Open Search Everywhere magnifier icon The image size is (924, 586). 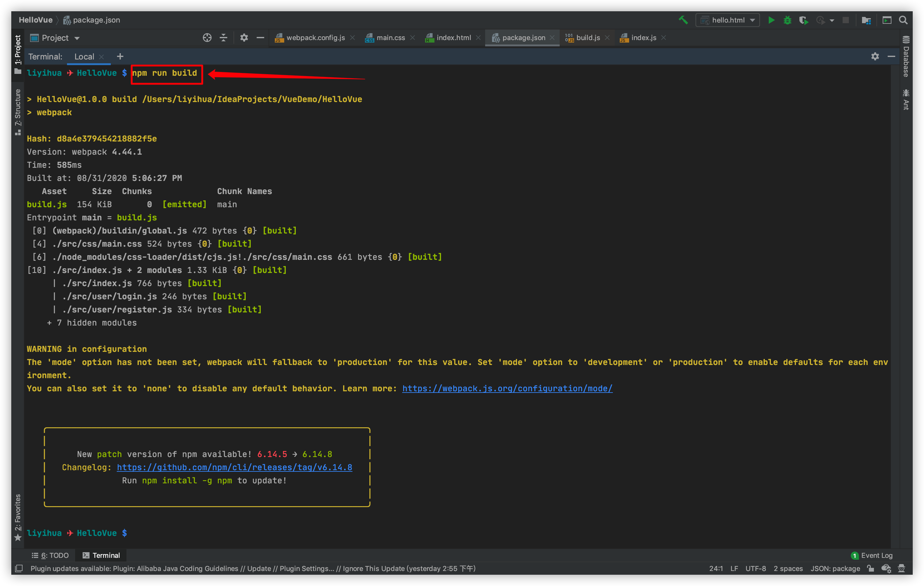click(903, 20)
